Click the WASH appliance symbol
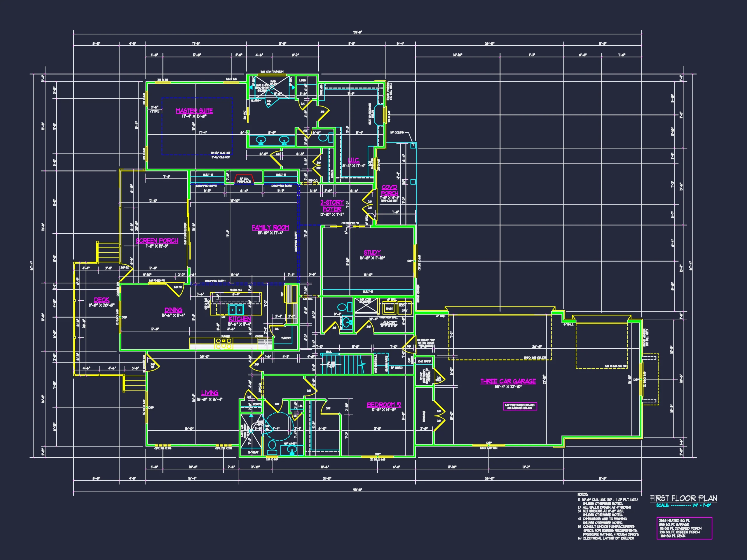 pyautogui.click(x=389, y=308)
